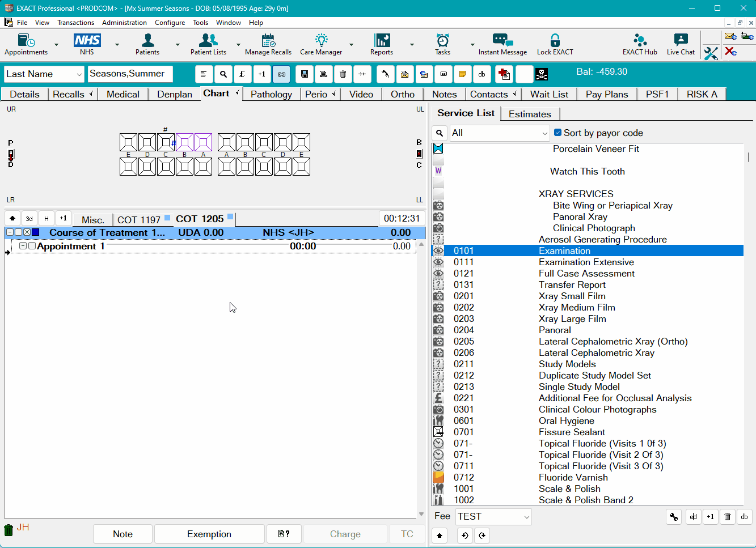This screenshot has height=548, width=756.
Task: Click the TC button
Action: (407, 534)
